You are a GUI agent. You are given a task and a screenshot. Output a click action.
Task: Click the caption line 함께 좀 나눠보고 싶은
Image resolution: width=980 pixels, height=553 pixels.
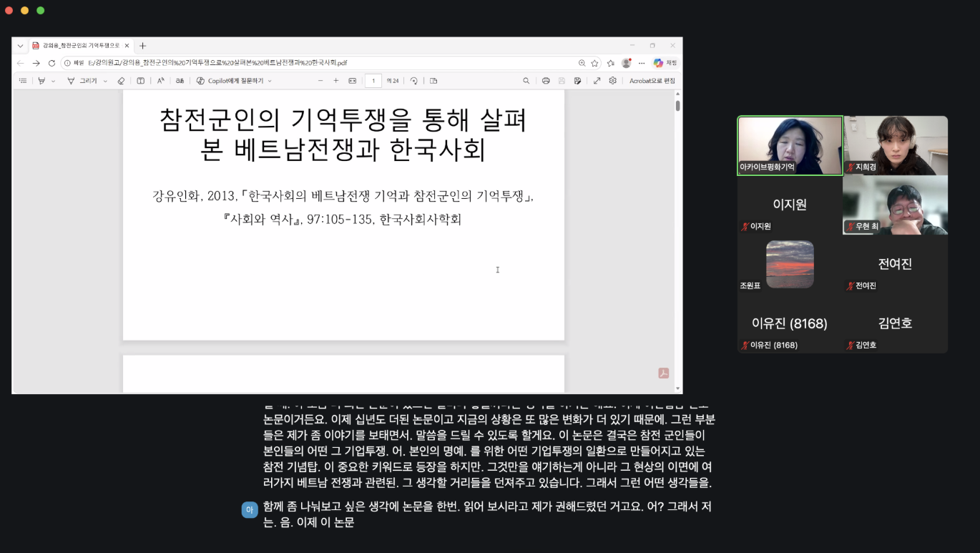486,506
